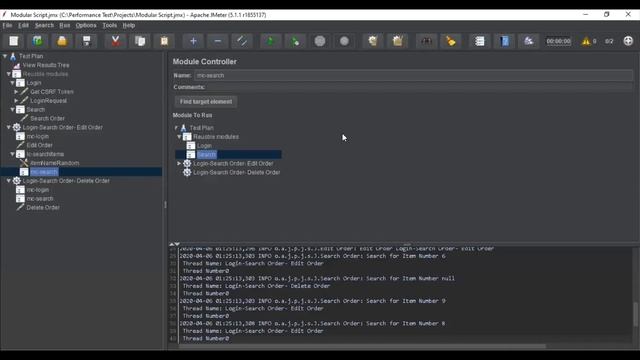Select ItemNameRandom element in left tree
The width and height of the screenshot is (640, 360).
55,163
